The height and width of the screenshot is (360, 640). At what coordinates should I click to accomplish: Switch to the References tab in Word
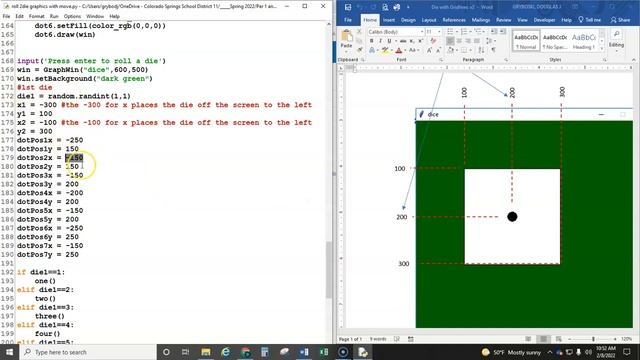coord(454,20)
